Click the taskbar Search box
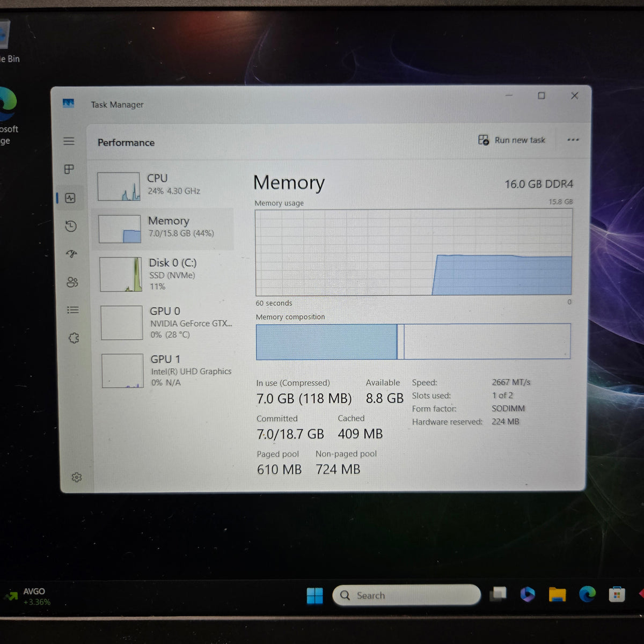Image resolution: width=644 pixels, height=644 pixels. [x=406, y=595]
